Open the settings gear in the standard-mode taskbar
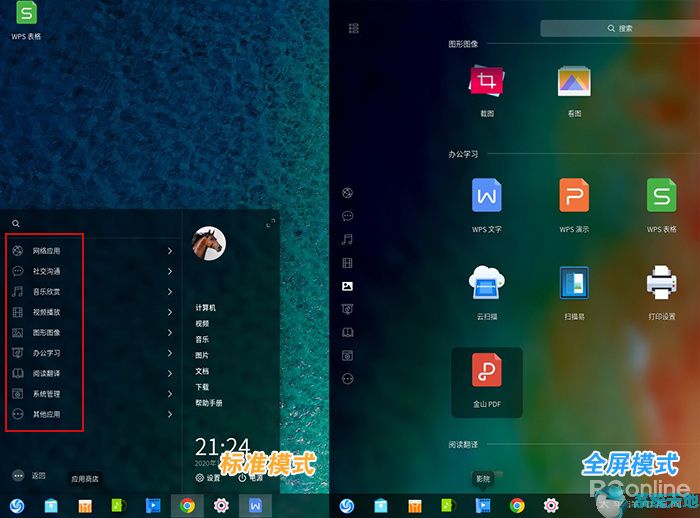The width and height of the screenshot is (700, 518). click(221, 505)
